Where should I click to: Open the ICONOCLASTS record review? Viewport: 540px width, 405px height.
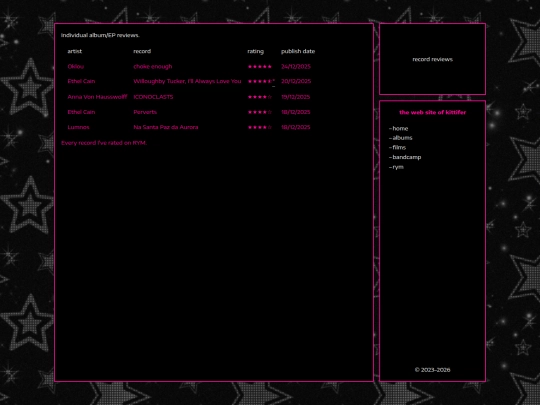tap(153, 97)
